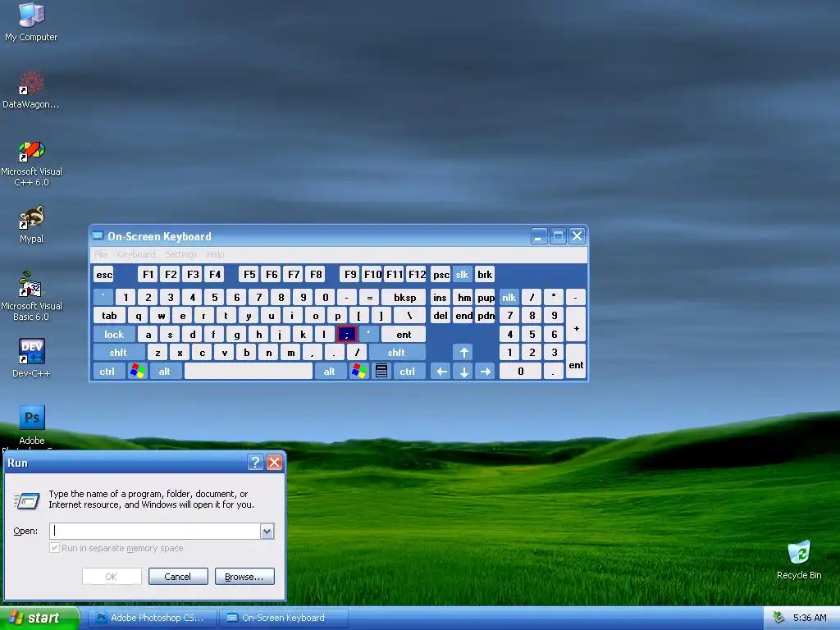The width and height of the screenshot is (840, 630).
Task: Click the brk key
Action: [x=484, y=275]
